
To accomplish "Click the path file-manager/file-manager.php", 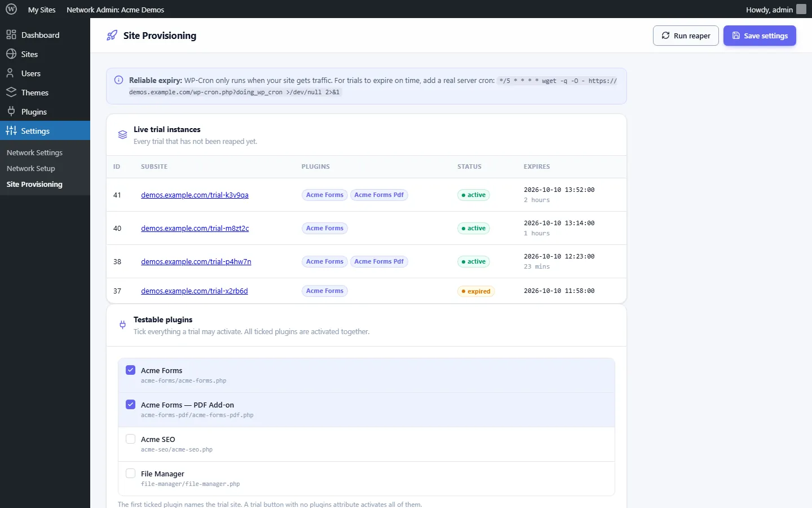I will pos(191,484).
